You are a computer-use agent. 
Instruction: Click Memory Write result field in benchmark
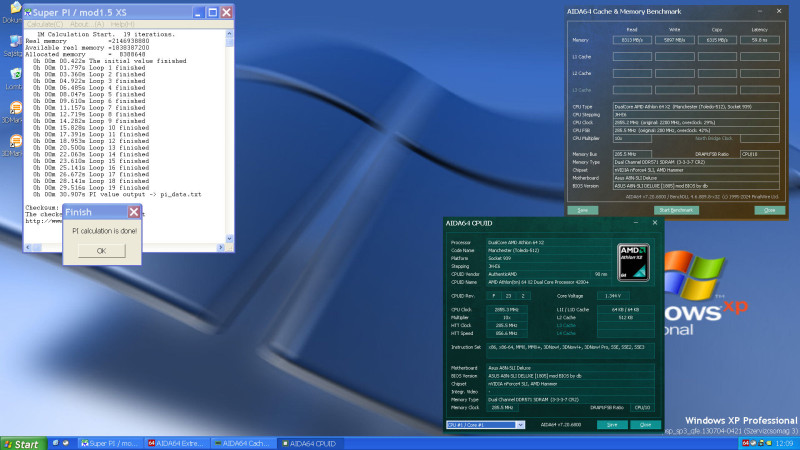coord(674,40)
